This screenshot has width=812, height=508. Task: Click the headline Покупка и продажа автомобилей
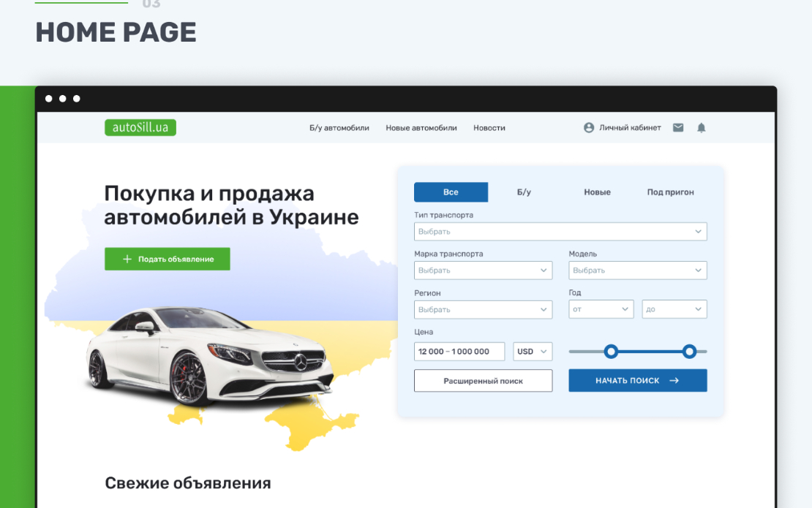coord(231,205)
